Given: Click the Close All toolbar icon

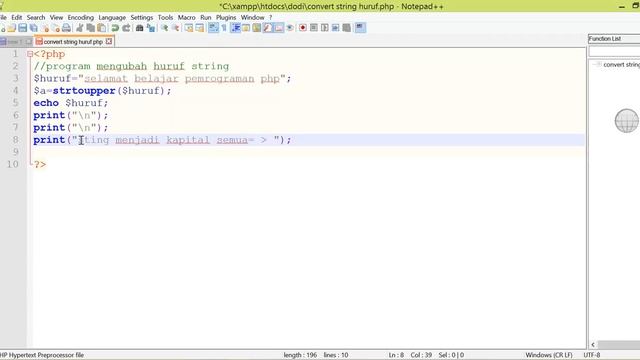Looking at the screenshot, I should pos(56,28).
